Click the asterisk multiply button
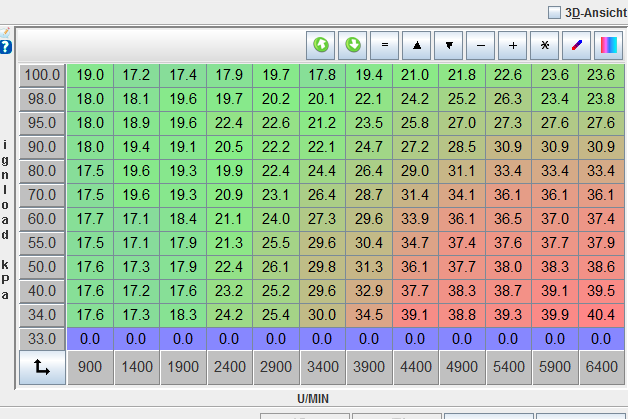Screen dimensions: 628x419 pos(545,45)
